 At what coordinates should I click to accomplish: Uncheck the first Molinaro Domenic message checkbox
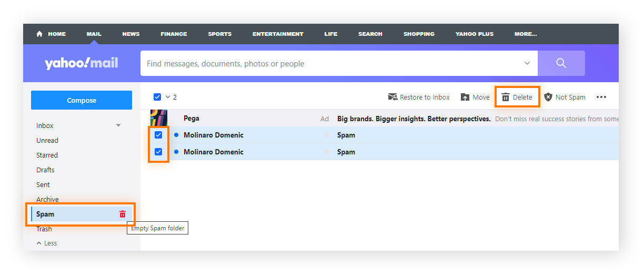[158, 135]
